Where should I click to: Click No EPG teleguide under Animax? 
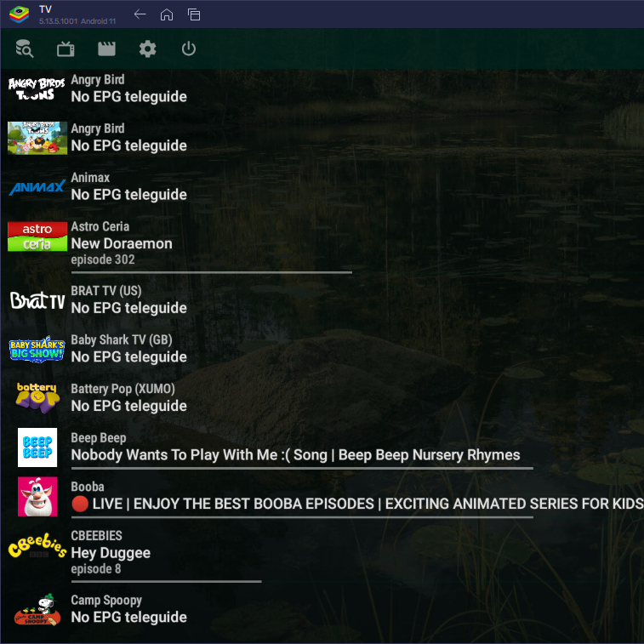click(x=129, y=195)
